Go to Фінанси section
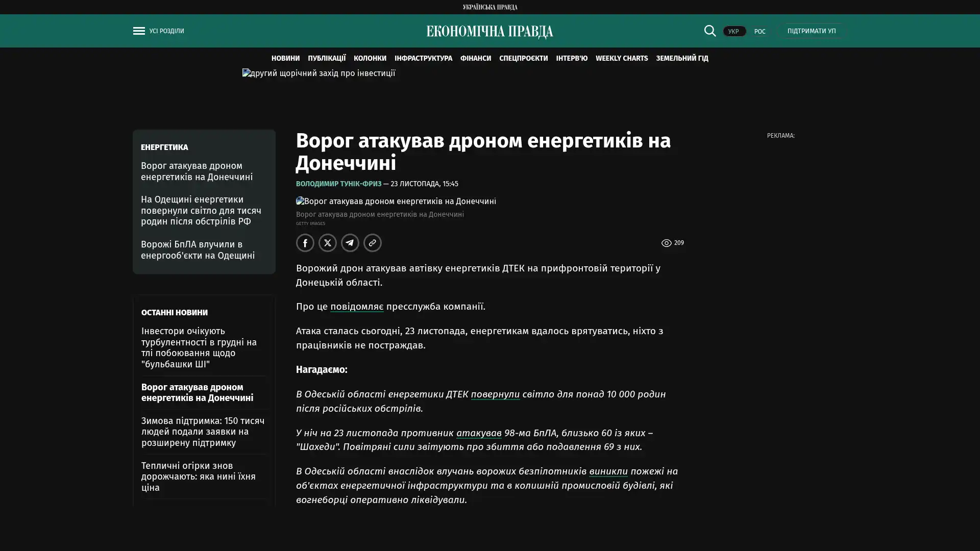This screenshot has height=551, width=980. point(475,58)
